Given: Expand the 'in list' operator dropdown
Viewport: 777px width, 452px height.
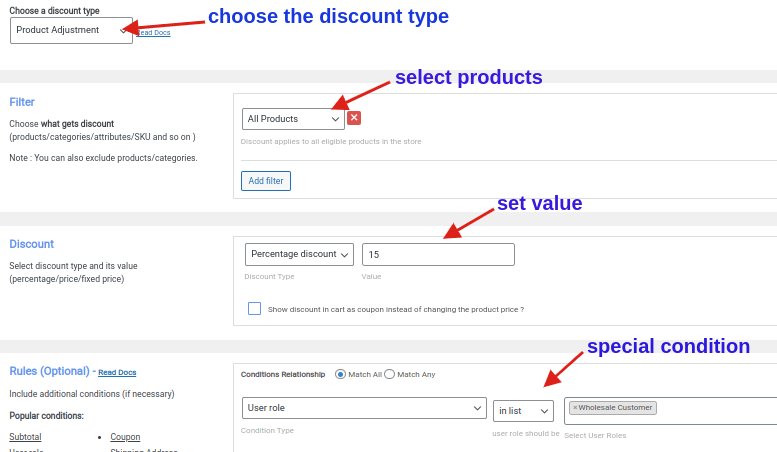Looking at the screenshot, I should pyautogui.click(x=523, y=411).
